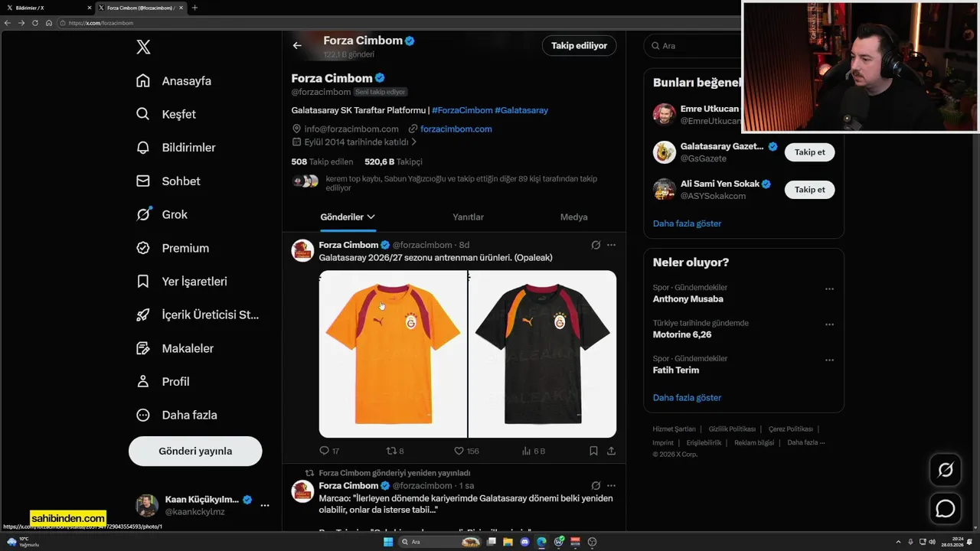Open Premium badge icon in sidebar
Screen dimensions: 980x551
point(142,248)
